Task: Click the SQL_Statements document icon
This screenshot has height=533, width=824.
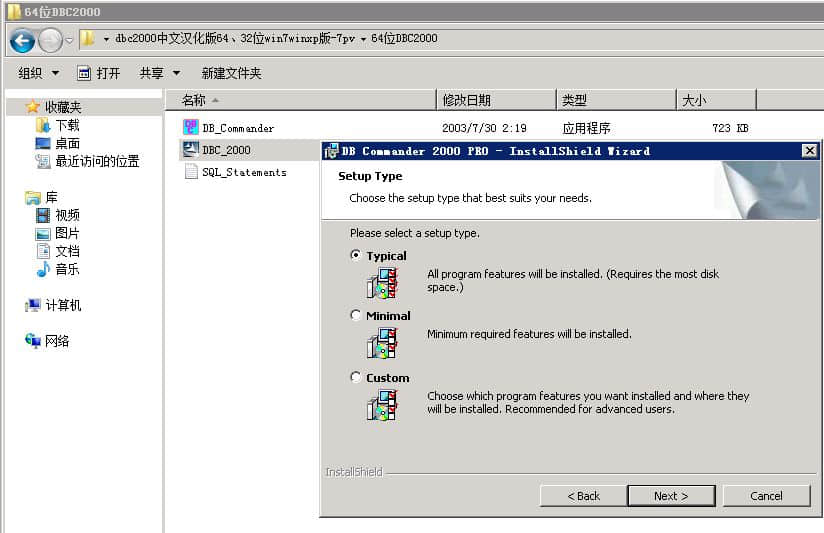Action: [x=191, y=172]
